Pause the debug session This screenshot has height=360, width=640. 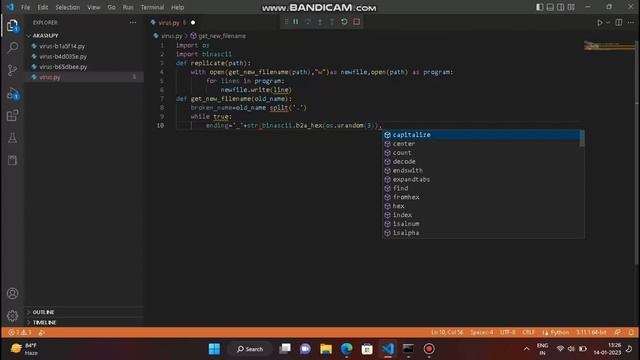click(296, 22)
